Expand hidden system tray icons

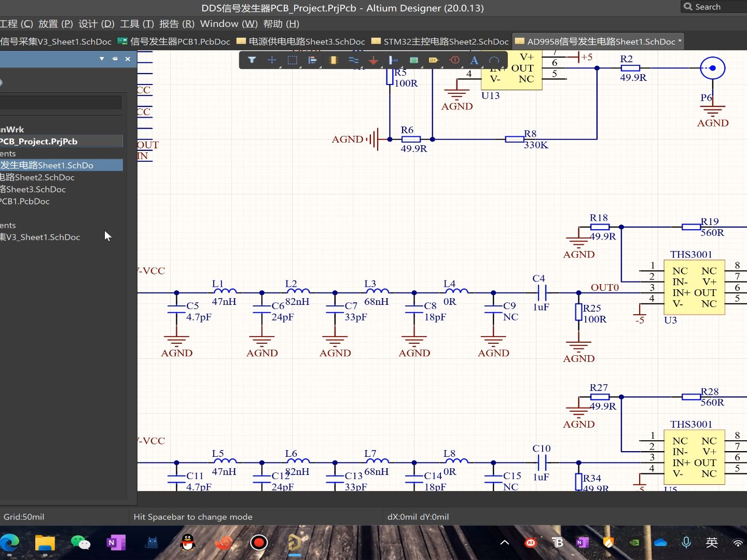point(504,543)
